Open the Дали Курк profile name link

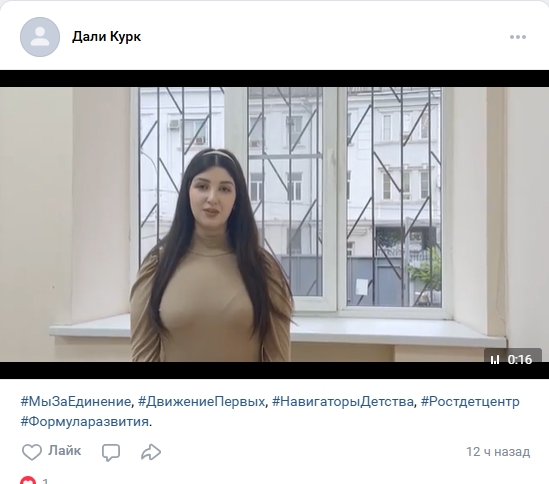pyautogui.click(x=106, y=36)
